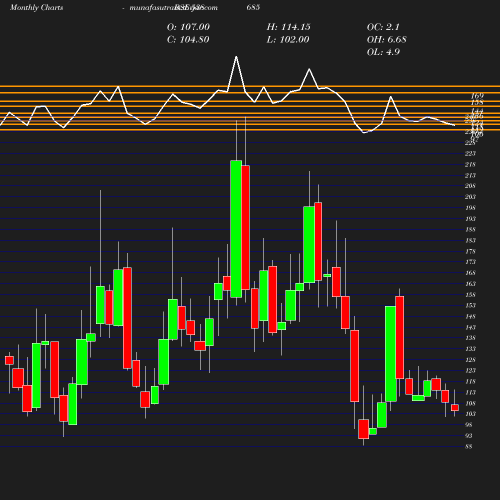Click the 213 price axis label

[x=470, y=175]
